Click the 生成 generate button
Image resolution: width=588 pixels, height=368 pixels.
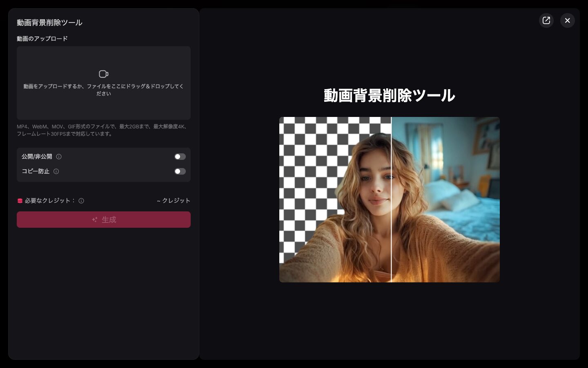click(x=104, y=220)
